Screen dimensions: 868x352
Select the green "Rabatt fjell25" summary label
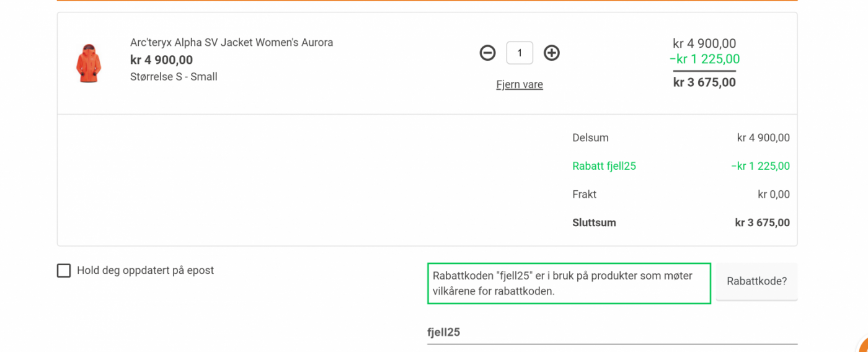coord(604,166)
